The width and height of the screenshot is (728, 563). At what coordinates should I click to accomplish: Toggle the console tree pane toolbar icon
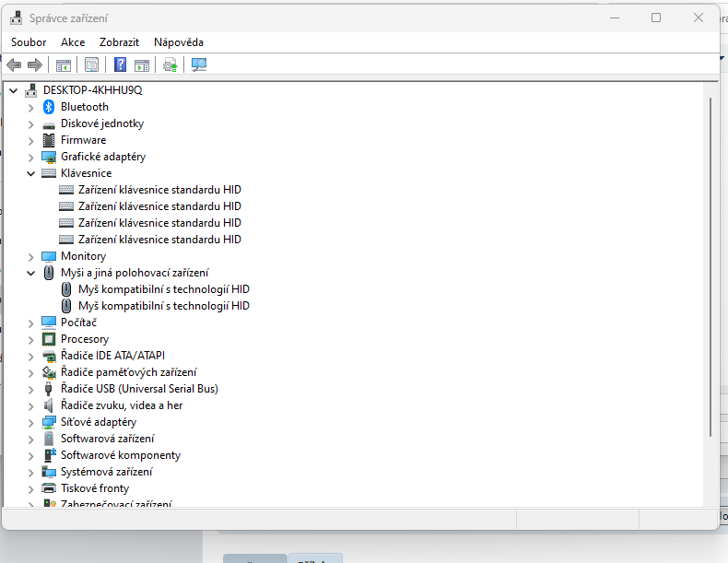(x=64, y=65)
